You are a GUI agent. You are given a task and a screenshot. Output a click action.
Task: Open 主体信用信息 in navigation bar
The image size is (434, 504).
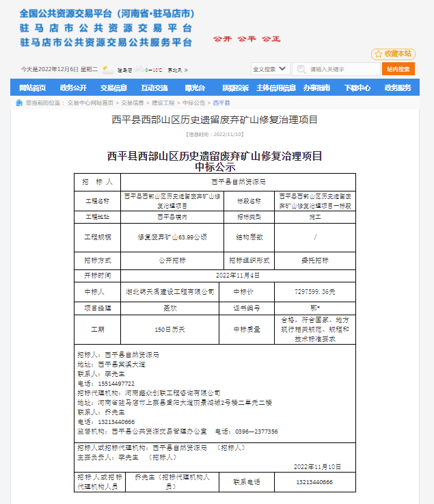point(276,88)
